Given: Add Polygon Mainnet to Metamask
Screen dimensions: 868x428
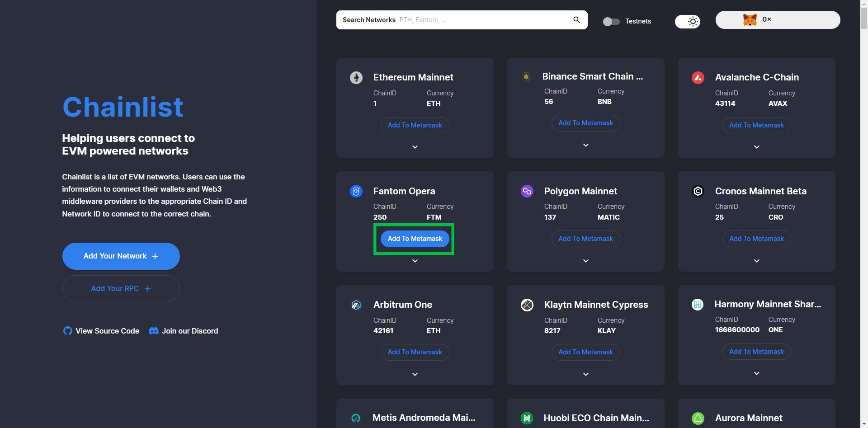Looking at the screenshot, I should (x=586, y=239).
